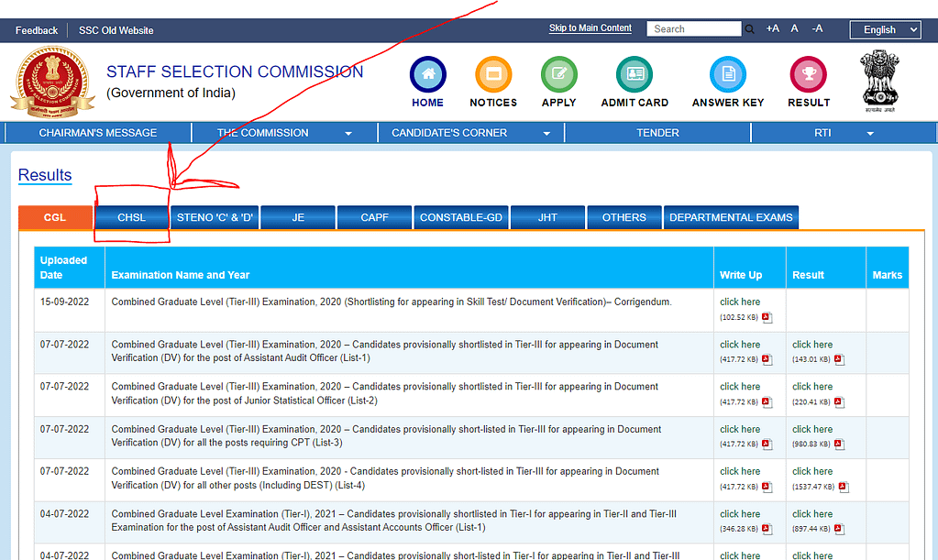Open CHAIRMAN'S MESSAGE menu item
This screenshot has height=560, width=938.
[98, 133]
